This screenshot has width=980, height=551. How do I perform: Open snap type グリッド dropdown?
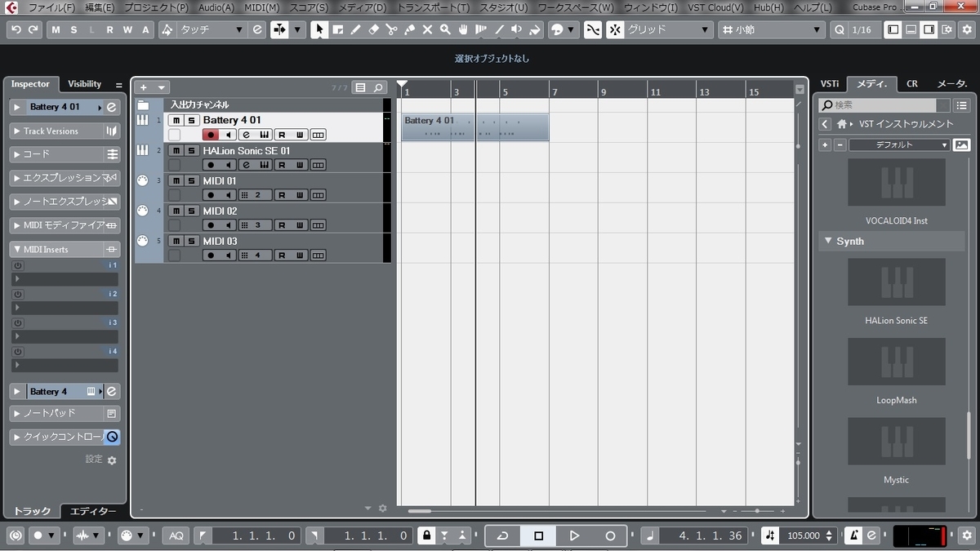(668, 29)
